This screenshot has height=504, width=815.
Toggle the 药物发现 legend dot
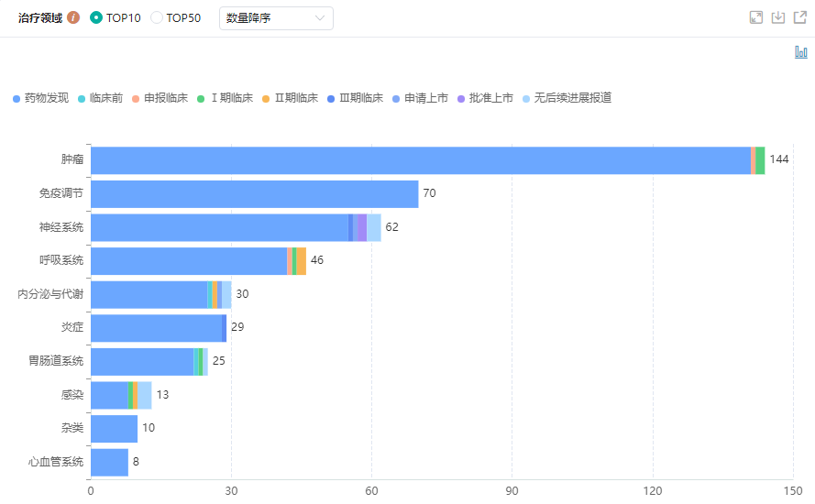(x=17, y=98)
